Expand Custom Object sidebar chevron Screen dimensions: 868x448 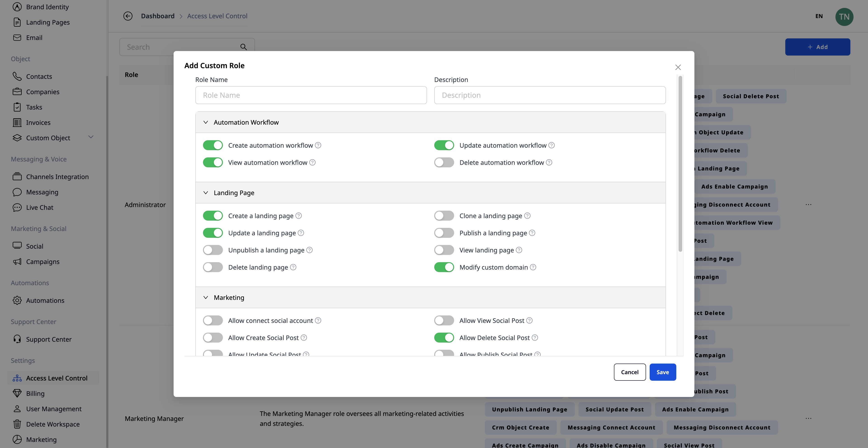91,137
